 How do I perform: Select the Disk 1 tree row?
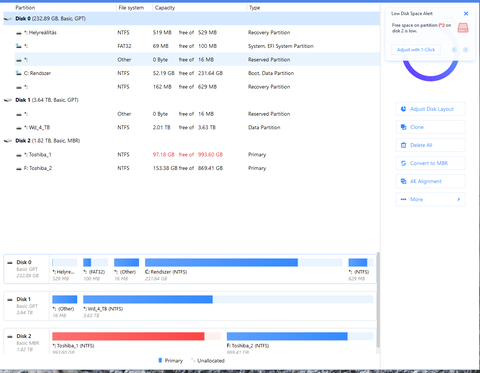(x=192, y=100)
